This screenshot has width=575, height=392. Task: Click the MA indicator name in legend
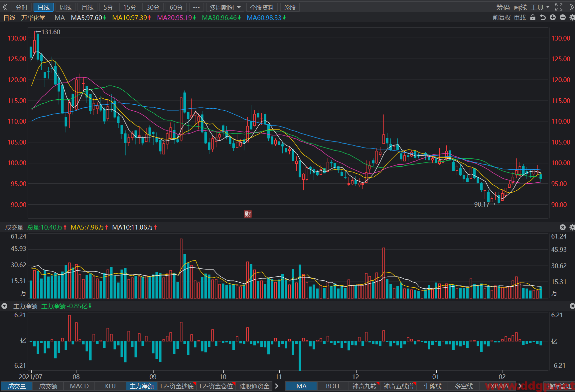(60, 18)
